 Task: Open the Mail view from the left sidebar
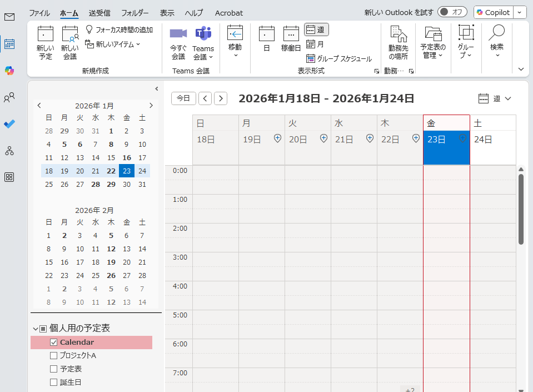point(8,17)
